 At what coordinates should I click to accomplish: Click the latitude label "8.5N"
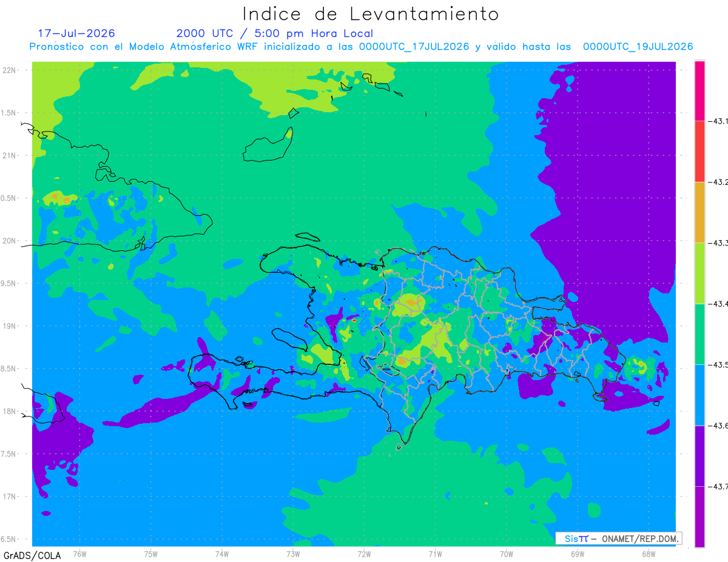8,369
